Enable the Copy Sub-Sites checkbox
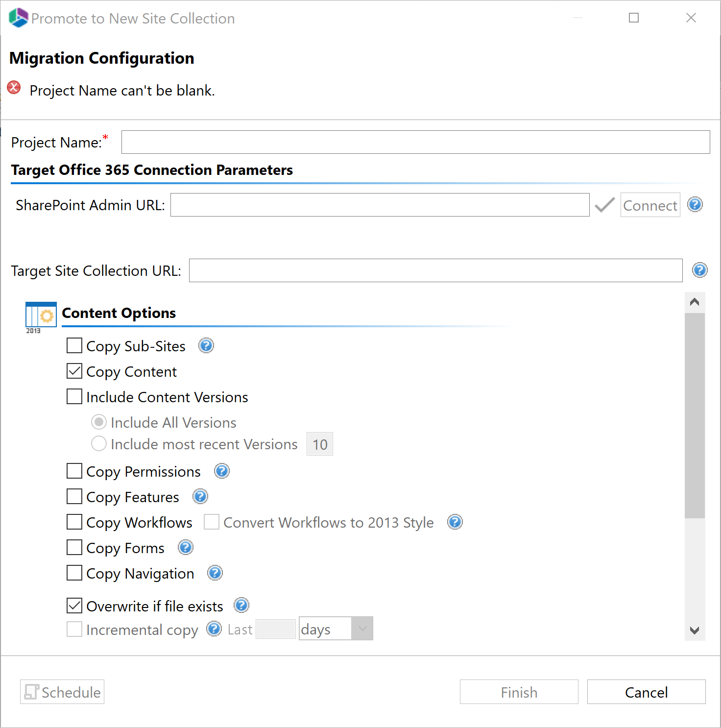721x728 pixels. tap(74, 346)
